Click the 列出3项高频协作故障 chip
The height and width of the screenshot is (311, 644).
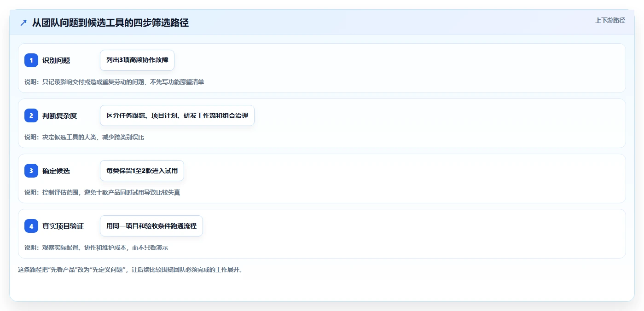tap(137, 60)
